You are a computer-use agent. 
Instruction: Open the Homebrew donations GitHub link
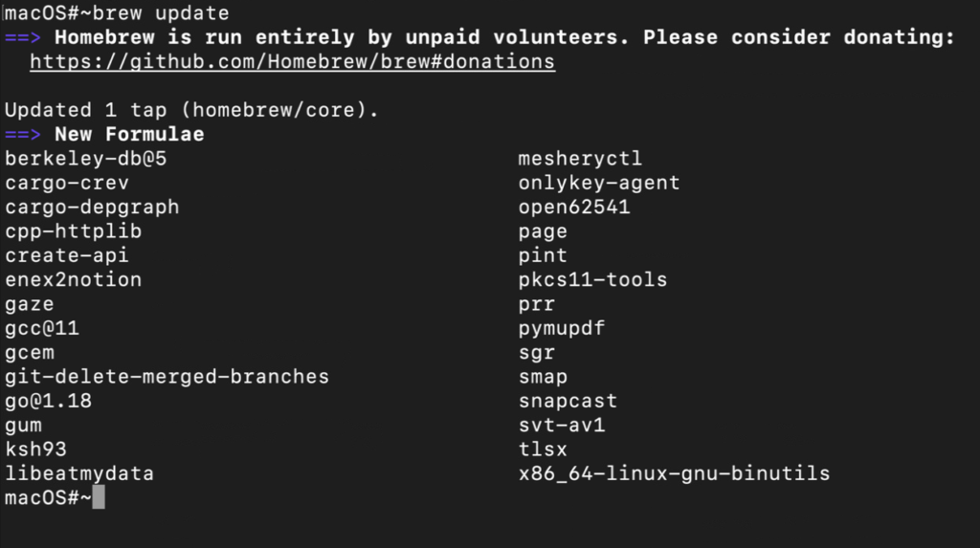click(292, 62)
